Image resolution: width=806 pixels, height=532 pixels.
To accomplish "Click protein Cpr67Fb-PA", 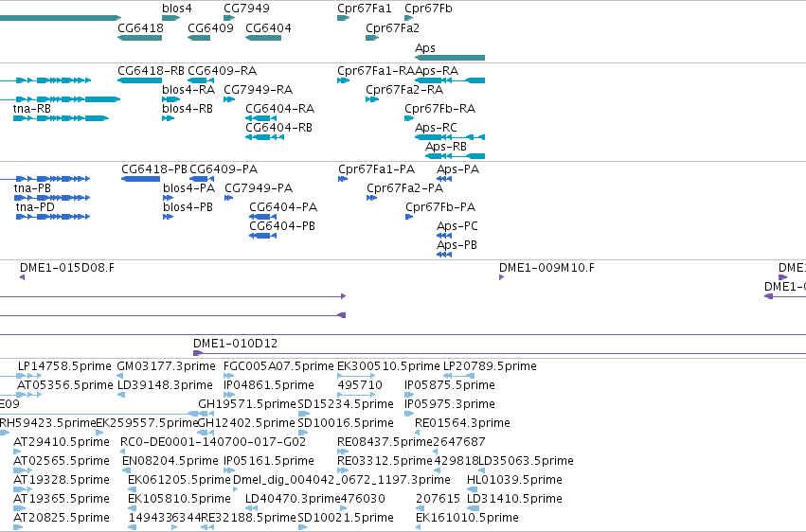I will (440, 207).
